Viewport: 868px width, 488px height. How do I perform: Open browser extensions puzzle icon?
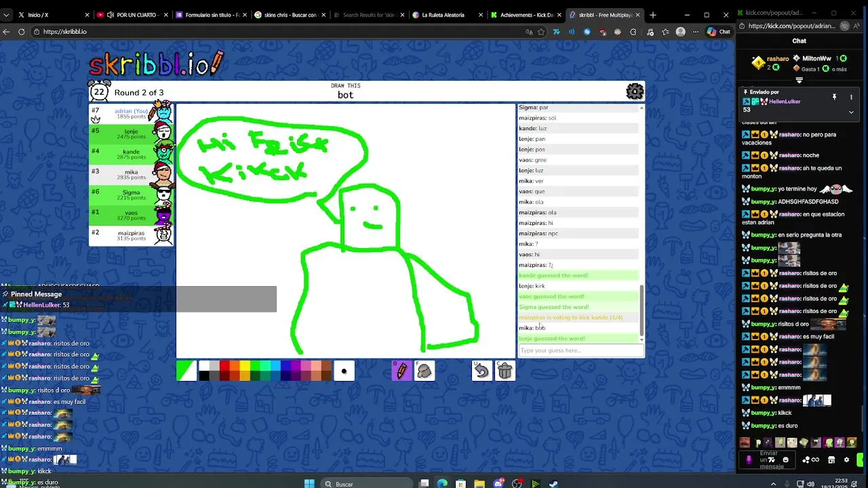(633, 32)
